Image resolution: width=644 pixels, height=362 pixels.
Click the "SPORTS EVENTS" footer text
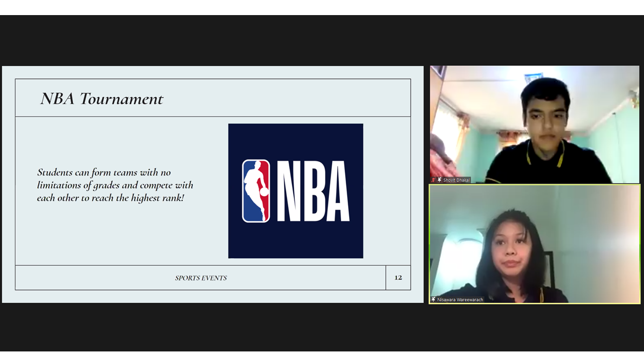coord(201,278)
